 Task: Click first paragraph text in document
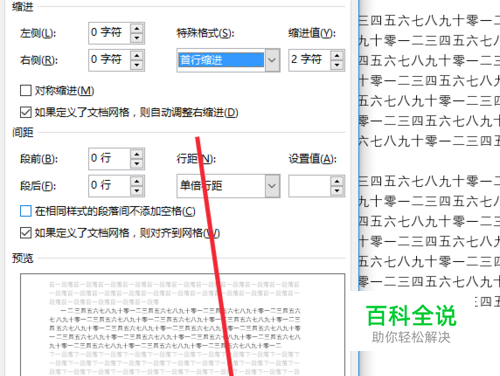tap(429, 81)
